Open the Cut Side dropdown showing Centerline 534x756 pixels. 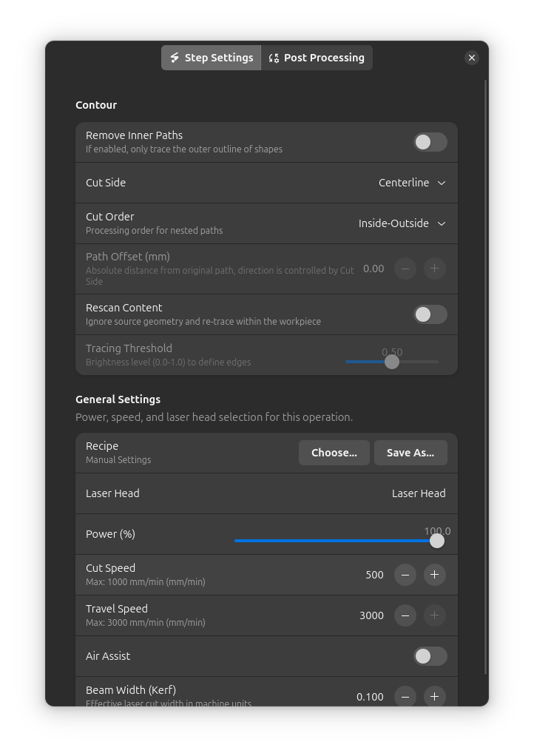(412, 183)
